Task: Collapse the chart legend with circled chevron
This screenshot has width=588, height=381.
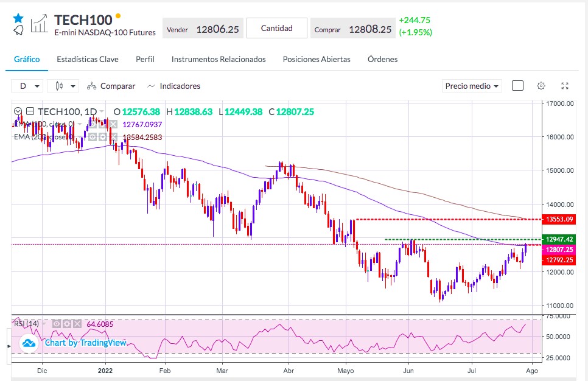Action: click(x=18, y=111)
